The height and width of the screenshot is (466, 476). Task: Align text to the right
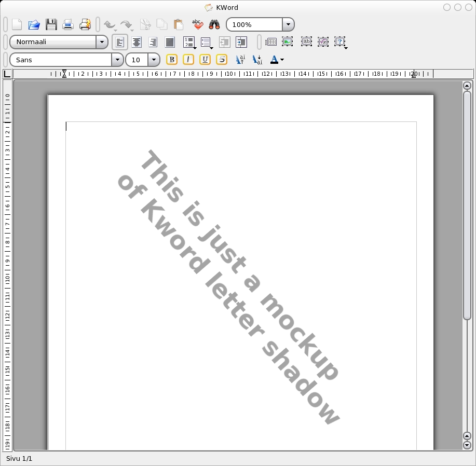pyautogui.click(x=153, y=42)
